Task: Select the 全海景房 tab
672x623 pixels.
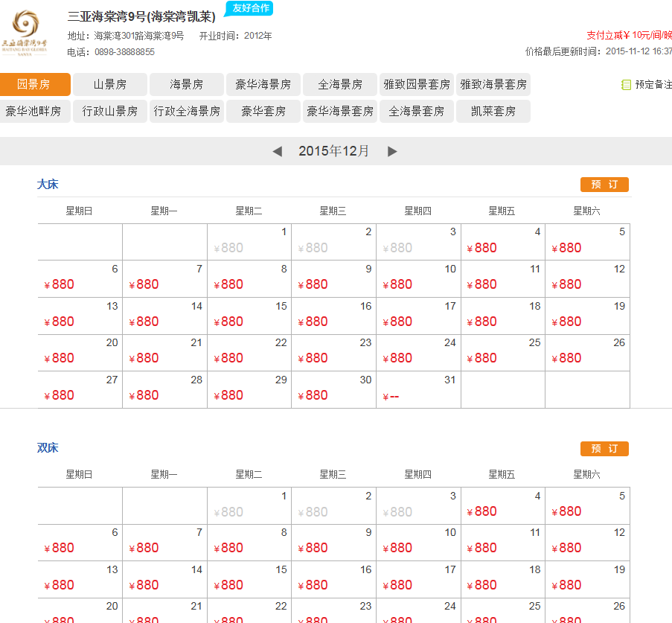Action: 339,84
